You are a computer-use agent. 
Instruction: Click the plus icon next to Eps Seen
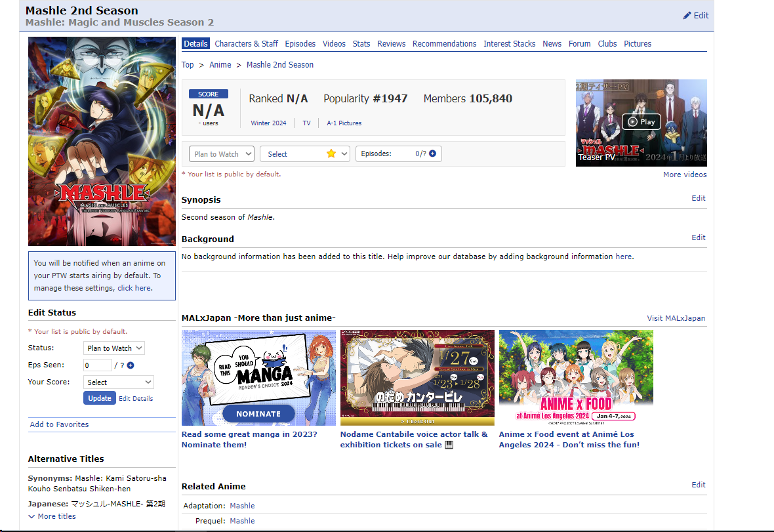point(131,365)
